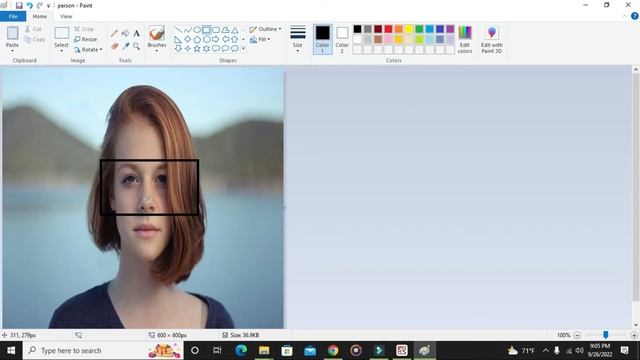This screenshot has width=640, height=360.
Task: Choose the Line shape
Action: pyautogui.click(x=178, y=30)
